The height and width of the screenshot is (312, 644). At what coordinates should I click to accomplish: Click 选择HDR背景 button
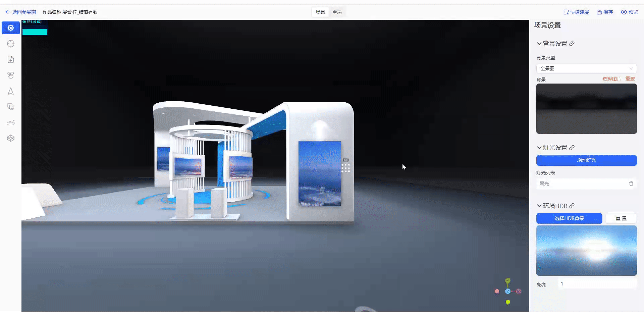[x=569, y=218]
